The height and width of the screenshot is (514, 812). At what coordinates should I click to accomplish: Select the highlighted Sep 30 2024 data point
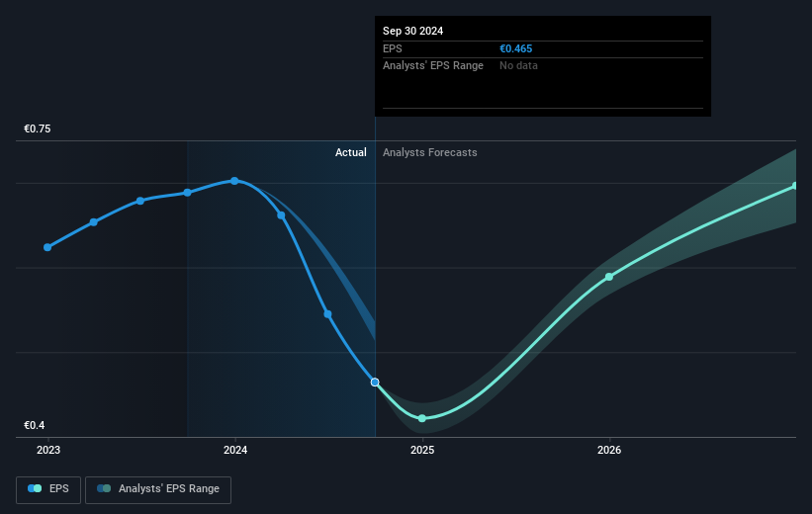[x=375, y=382]
